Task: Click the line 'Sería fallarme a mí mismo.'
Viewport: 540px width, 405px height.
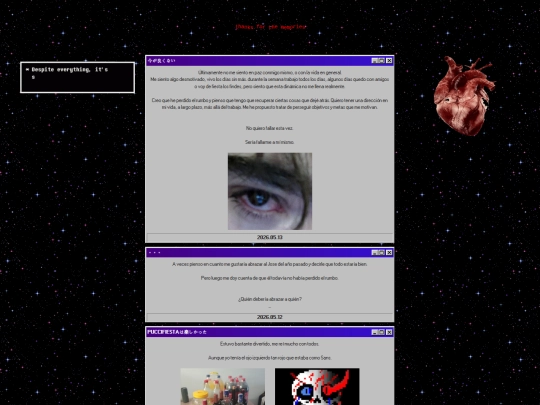Action: click(270, 142)
